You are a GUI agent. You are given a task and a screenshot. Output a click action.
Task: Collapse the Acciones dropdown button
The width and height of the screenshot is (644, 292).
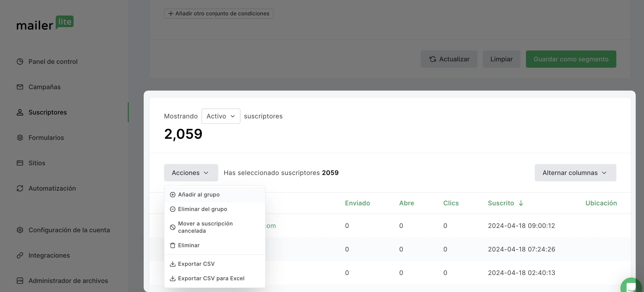coord(191,173)
